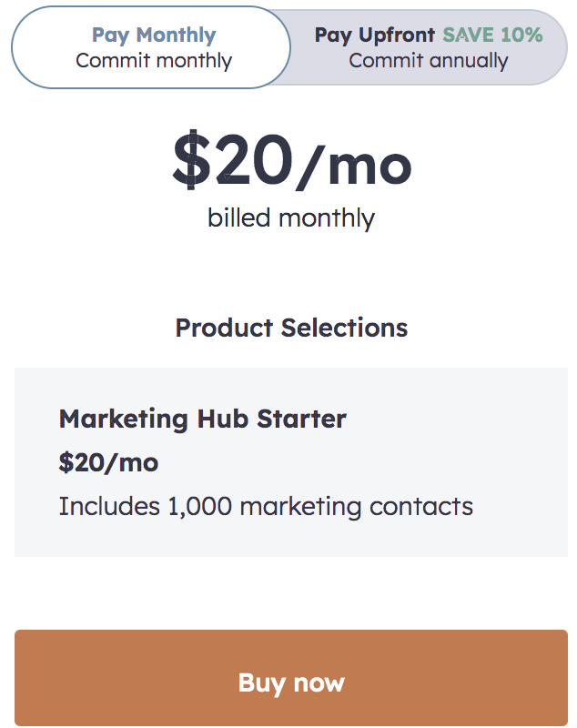Click the bold Pay Upfront label
577x728 pixels.
(x=375, y=35)
